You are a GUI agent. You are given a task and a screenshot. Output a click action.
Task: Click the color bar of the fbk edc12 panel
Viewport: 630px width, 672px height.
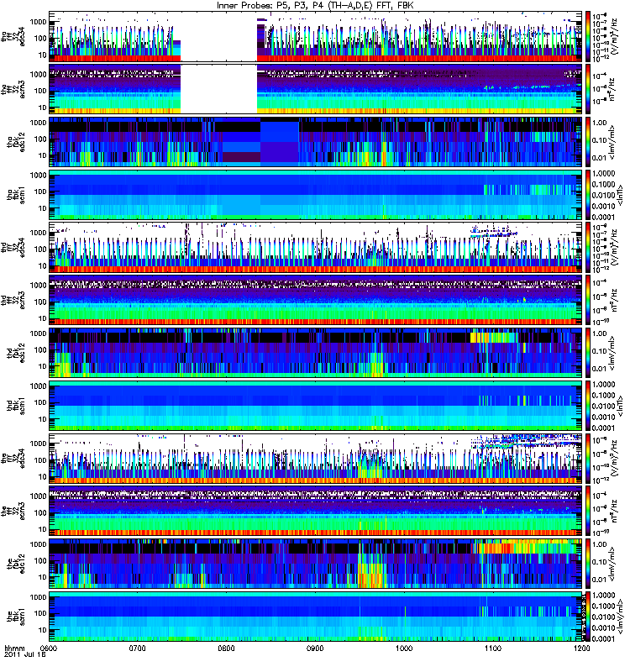587,564
